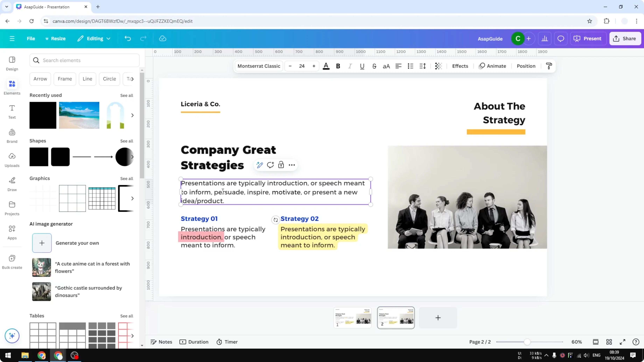Open the text color picker
644x362 pixels.
pos(326,66)
